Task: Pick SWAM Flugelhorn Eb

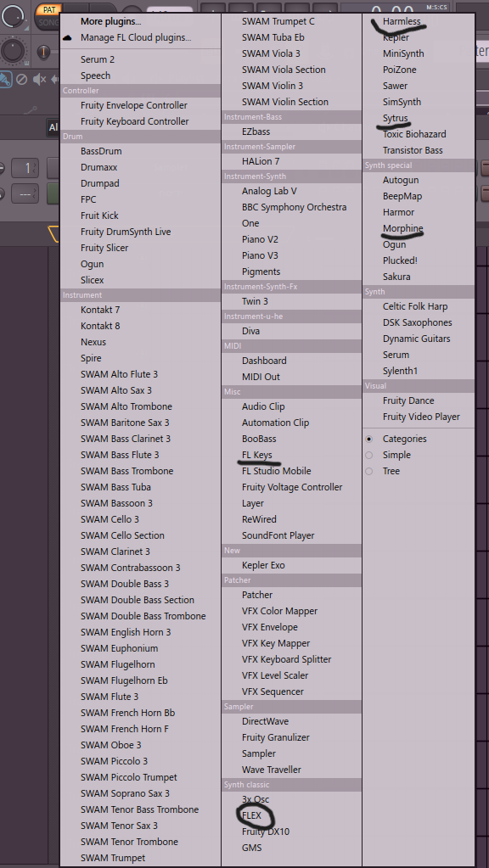Action: pyautogui.click(x=124, y=680)
